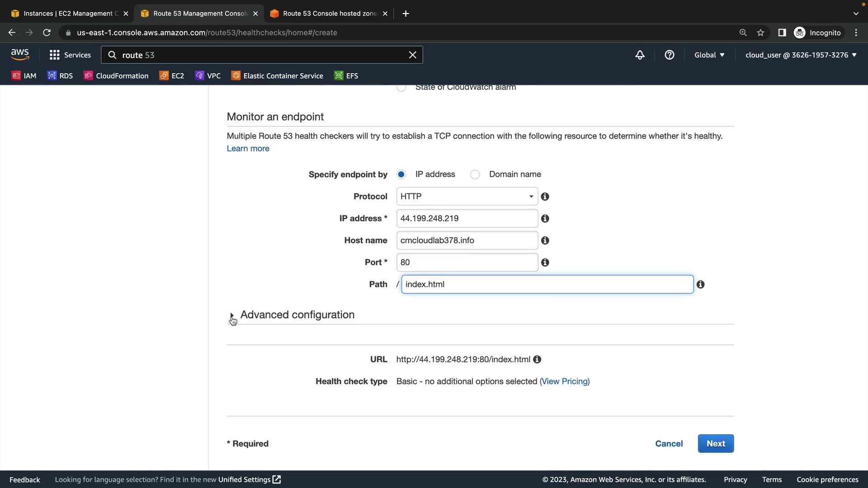Open the View Pricing link
868x488 pixels.
tap(564, 381)
